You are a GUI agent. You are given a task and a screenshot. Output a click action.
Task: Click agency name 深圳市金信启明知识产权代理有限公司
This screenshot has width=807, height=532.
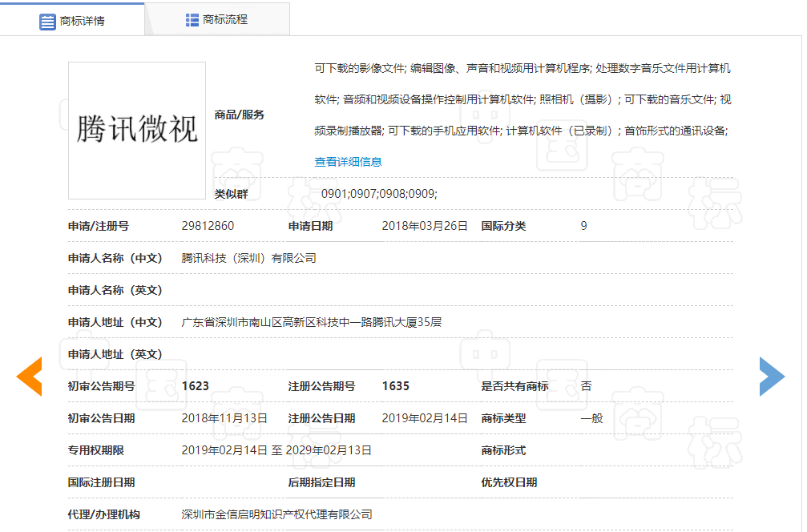(x=276, y=514)
